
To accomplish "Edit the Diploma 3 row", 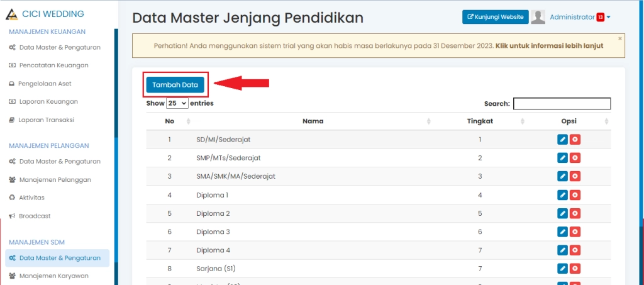I will click(x=563, y=232).
